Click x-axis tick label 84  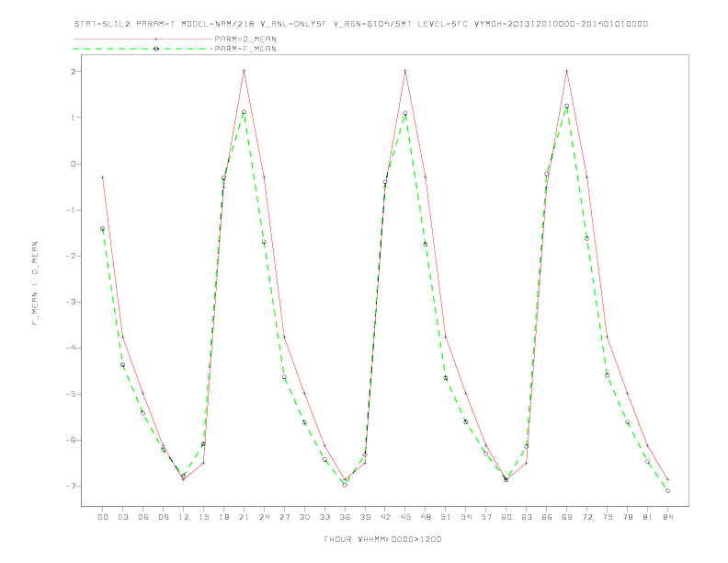668,517
